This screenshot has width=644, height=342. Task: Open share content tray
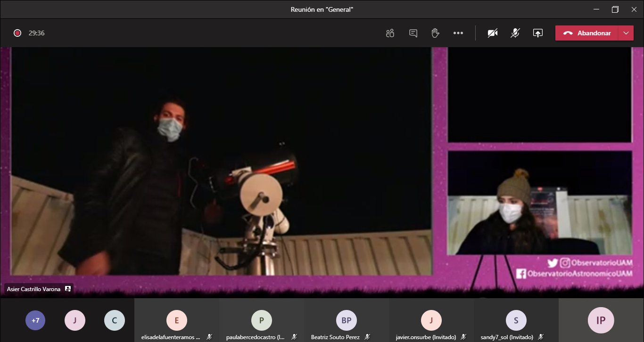pos(538,33)
